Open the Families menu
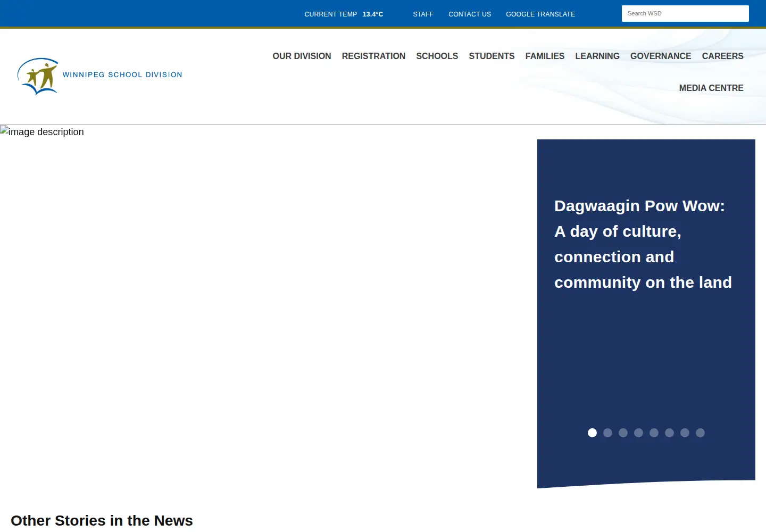This screenshot has height=532, width=766. (545, 56)
